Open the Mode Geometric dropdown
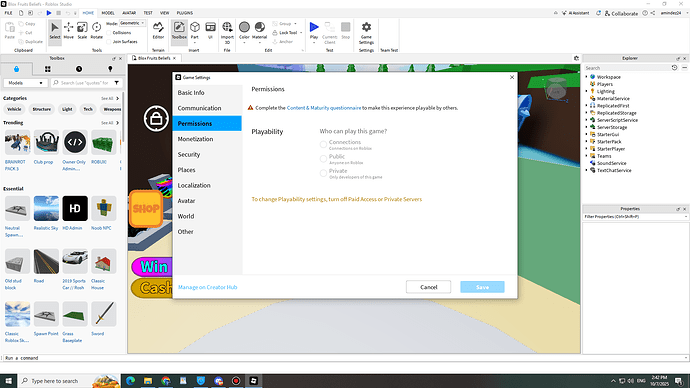The height and width of the screenshot is (388, 690). (x=132, y=23)
